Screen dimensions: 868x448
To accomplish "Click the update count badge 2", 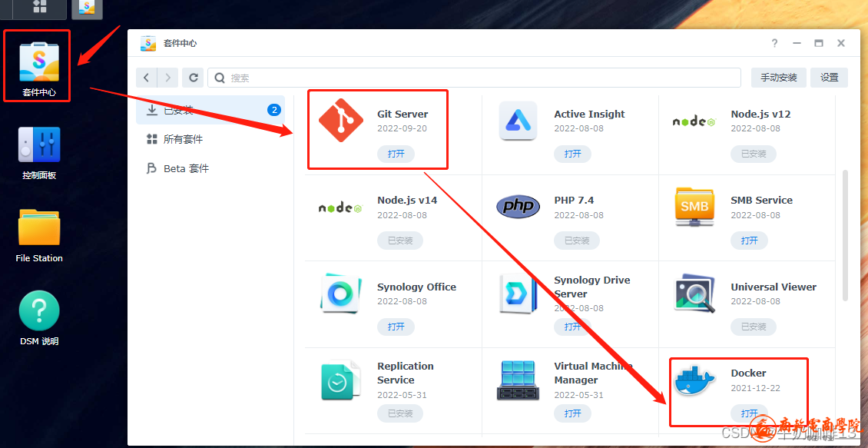I will [274, 110].
